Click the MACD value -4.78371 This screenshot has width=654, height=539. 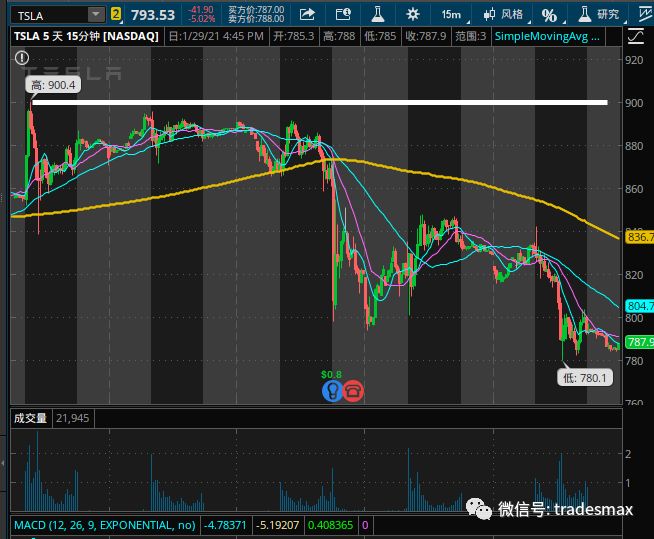[x=225, y=525]
